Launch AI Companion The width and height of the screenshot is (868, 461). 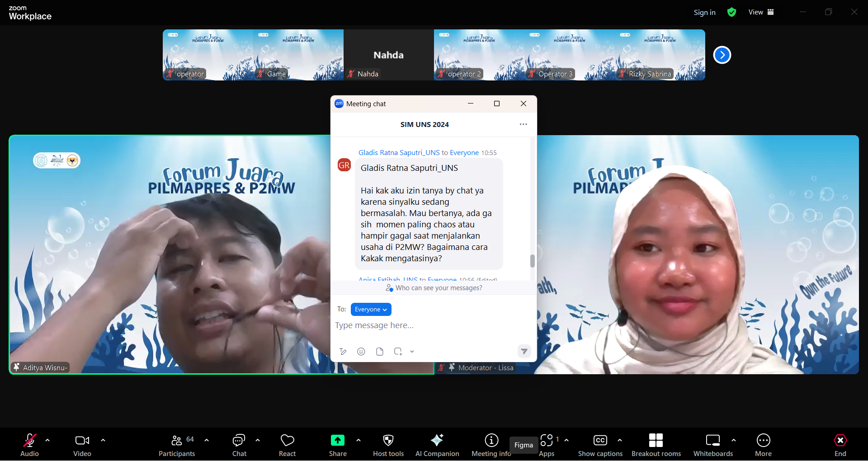coord(437,445)
